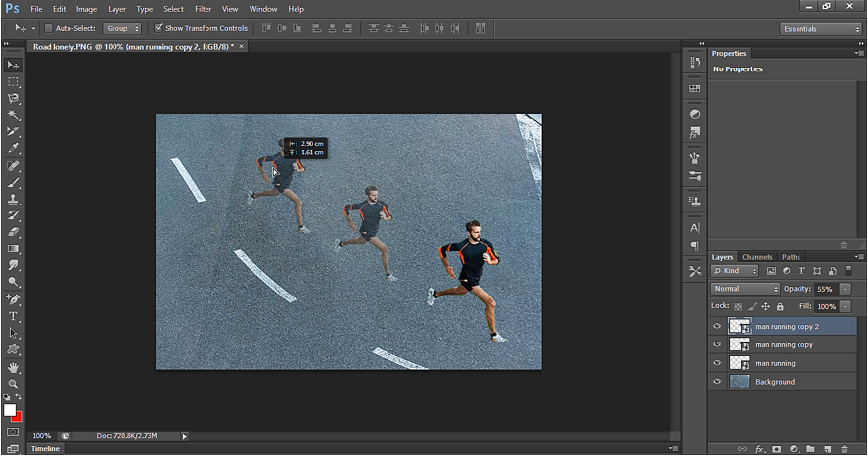Image resolution: width=868 pixels, height=456 pixels.
Task: Open the layer filter Kind dropdown
Action: [735, 271]
